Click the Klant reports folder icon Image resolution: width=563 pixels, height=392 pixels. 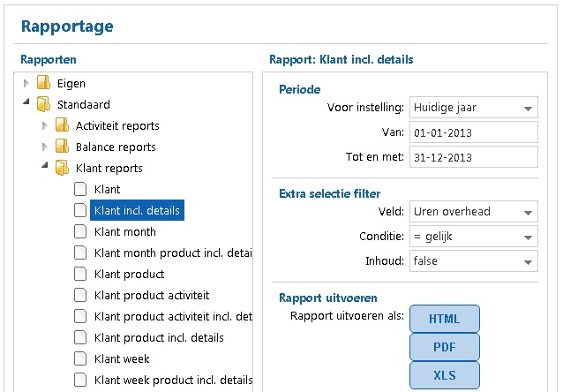point(62,169)
